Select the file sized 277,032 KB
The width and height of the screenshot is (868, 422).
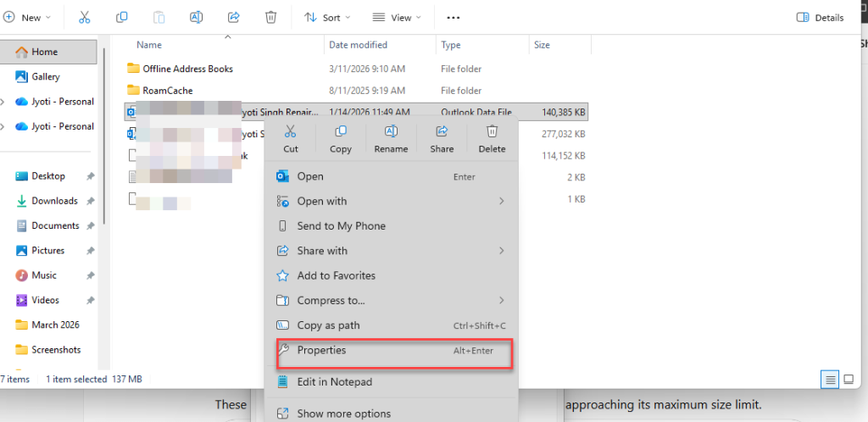click(x=564, y=134)
